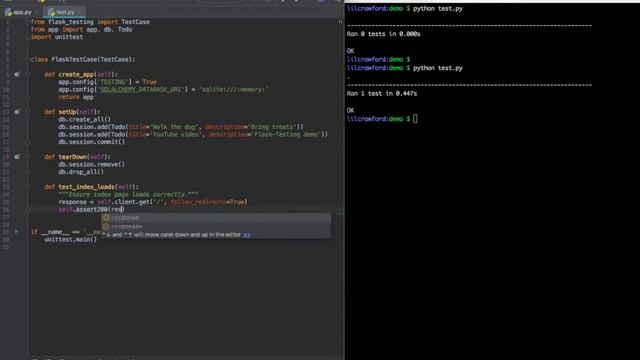
Task: Click the SQLALCHEMY_DATABASE_URI config key
Action: (x=140, y=89)
